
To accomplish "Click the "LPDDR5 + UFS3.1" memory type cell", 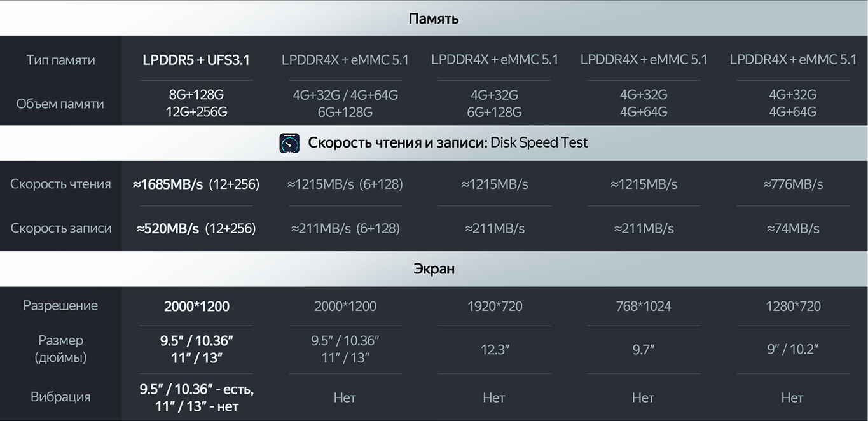I will coord(196,60).
